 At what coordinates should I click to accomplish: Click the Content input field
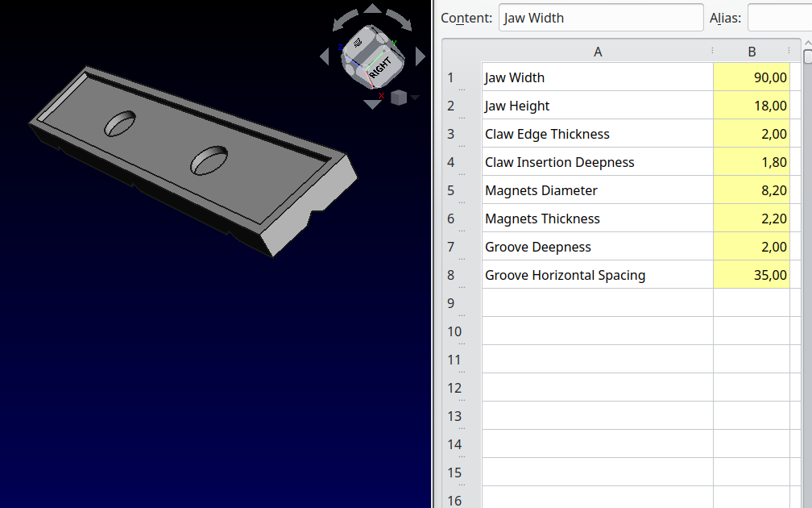(x=601, y=18)
